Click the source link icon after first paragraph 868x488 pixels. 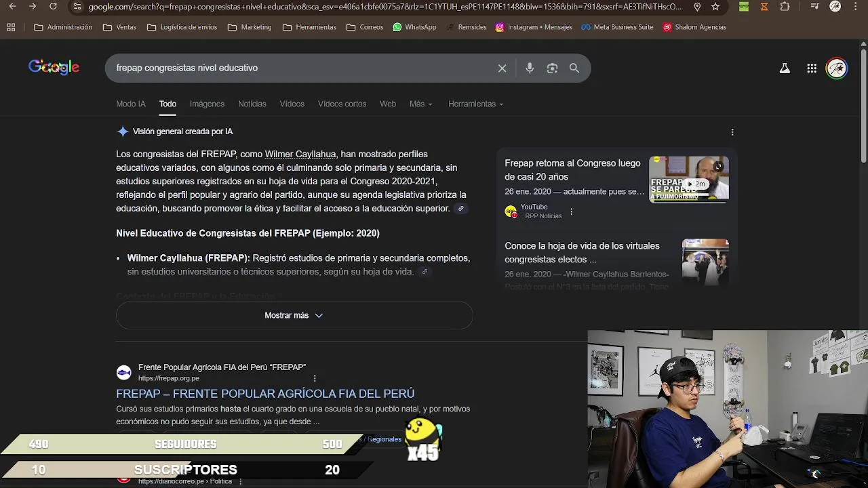coord(461,209)
